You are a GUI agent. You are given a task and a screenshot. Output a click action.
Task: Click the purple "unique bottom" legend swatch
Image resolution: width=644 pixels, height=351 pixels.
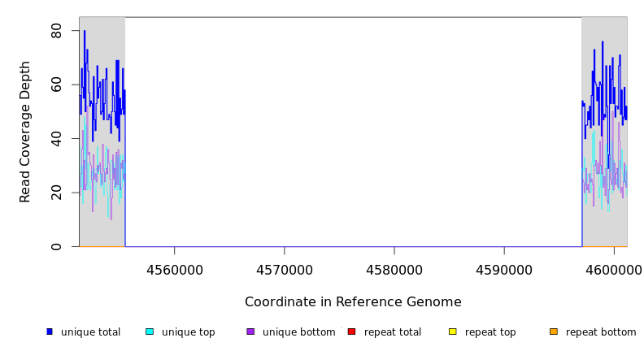point(250,331)
